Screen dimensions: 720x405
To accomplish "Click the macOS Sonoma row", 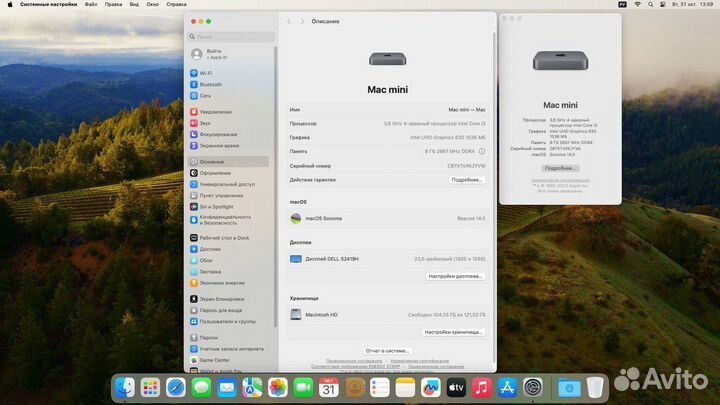I will (x=387, y=219).
